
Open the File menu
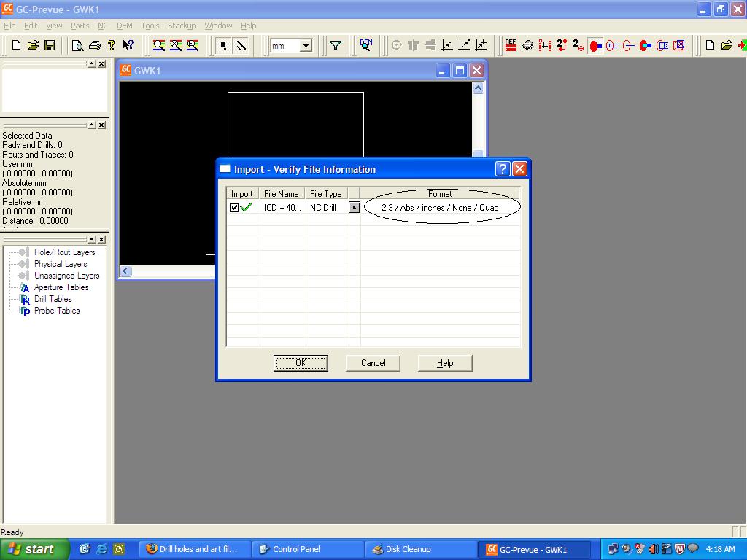coord(9,26)
